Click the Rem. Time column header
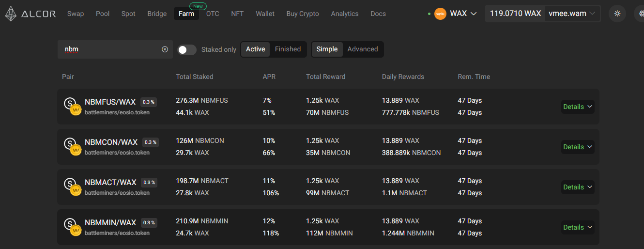The width and height of the screenshot is (644, 249). (474, 77)
